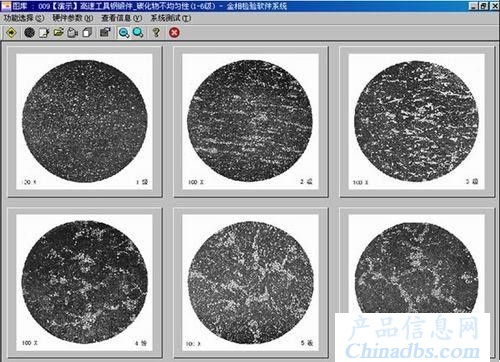Image resolution: width=500 pixels, height=362 pixels.
Task: Open the 查看信息 menu
Action: [x=121, y=18]
